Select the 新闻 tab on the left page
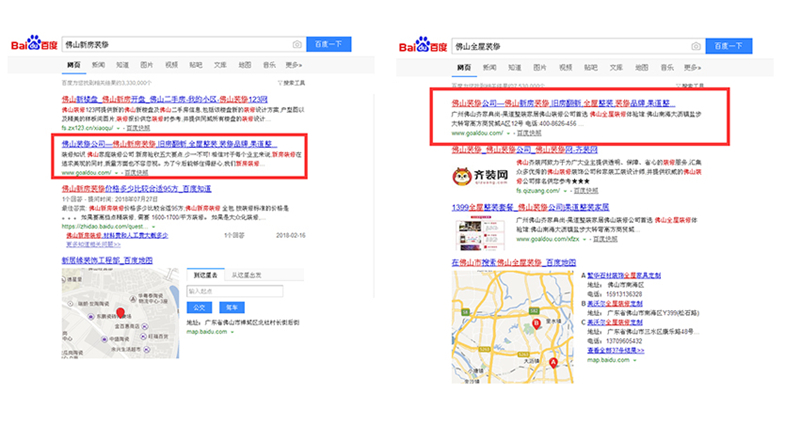800x423 pixels. [98, 65]
